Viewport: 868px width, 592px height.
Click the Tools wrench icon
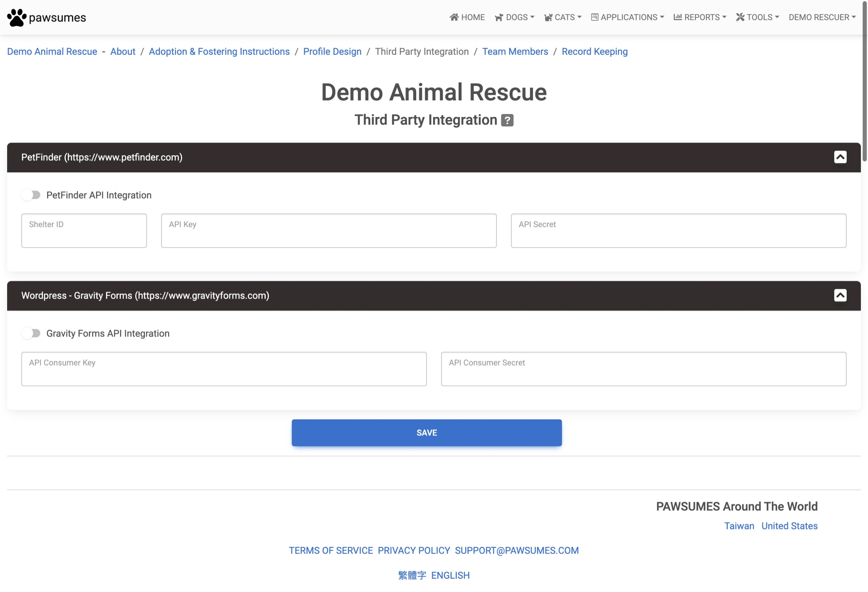coord(740,17)
